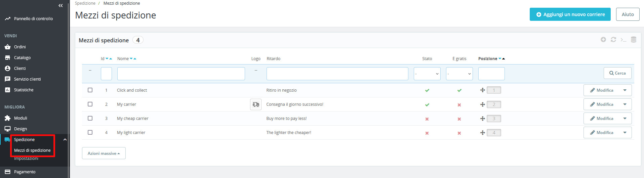Image resolution: width=644 pixels, height=178 pixels.
Task: Click Modifica for Click and collect
Action: pyautogui.click(x=602, y=90)
